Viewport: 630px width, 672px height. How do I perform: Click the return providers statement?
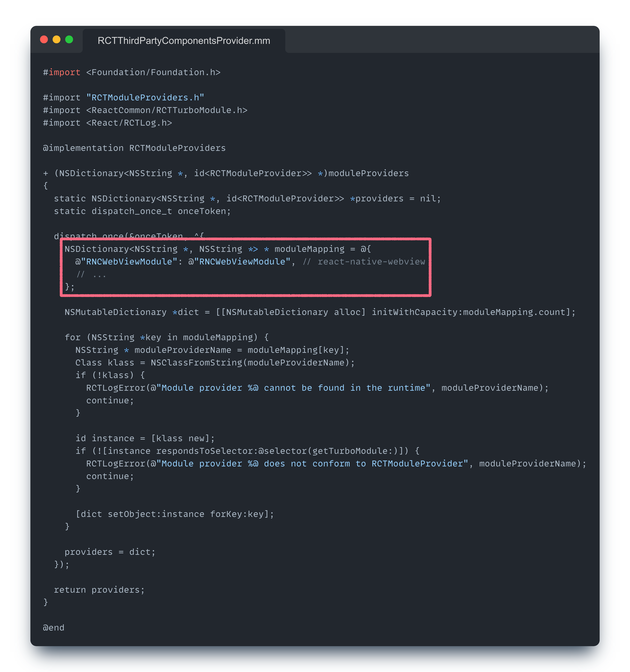(99, 590)
